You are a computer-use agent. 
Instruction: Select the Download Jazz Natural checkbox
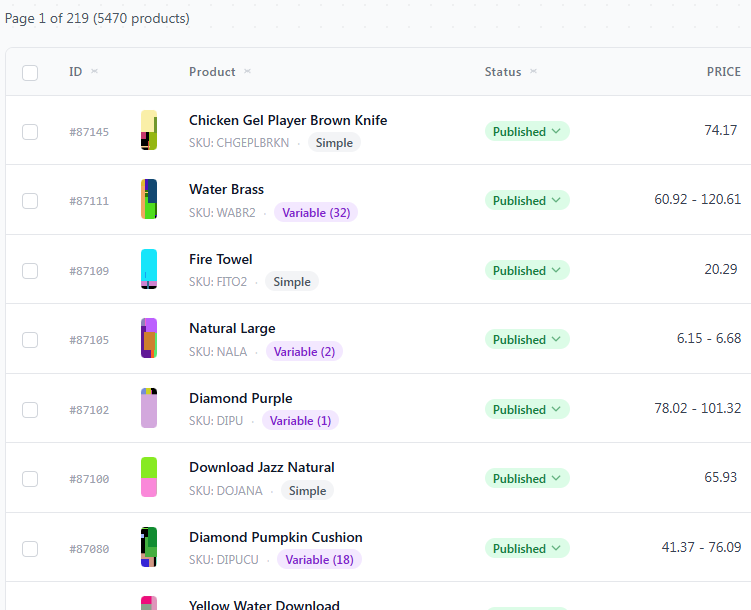[x=30, y=478]
